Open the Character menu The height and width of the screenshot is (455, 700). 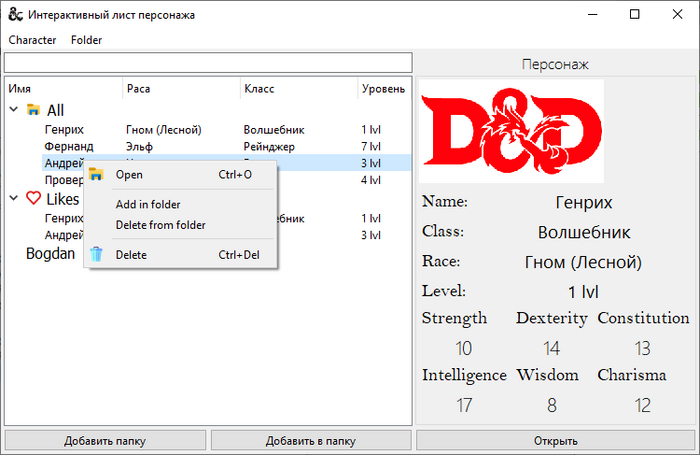point(32,40)
